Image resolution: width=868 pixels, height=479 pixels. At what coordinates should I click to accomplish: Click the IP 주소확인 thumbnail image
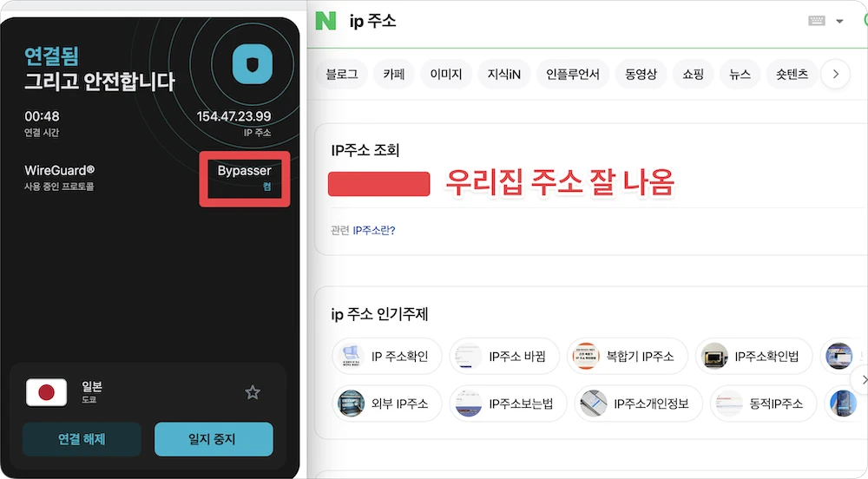[351, 356]
